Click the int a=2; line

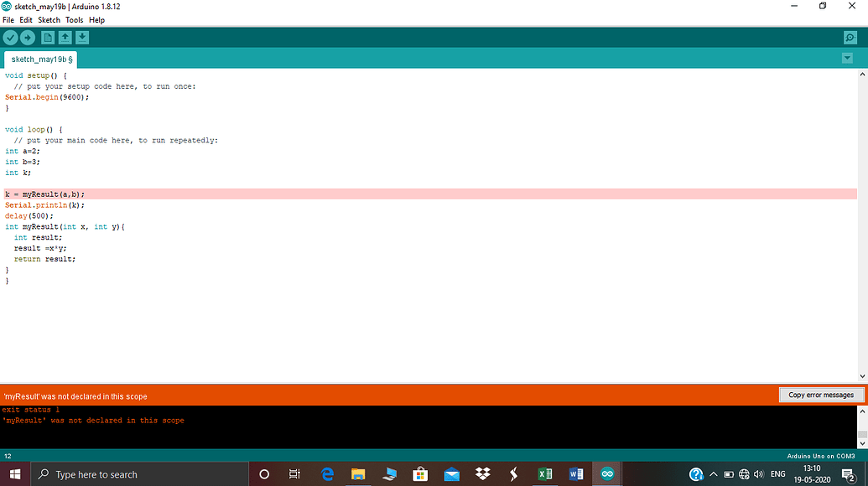point(23,151)
